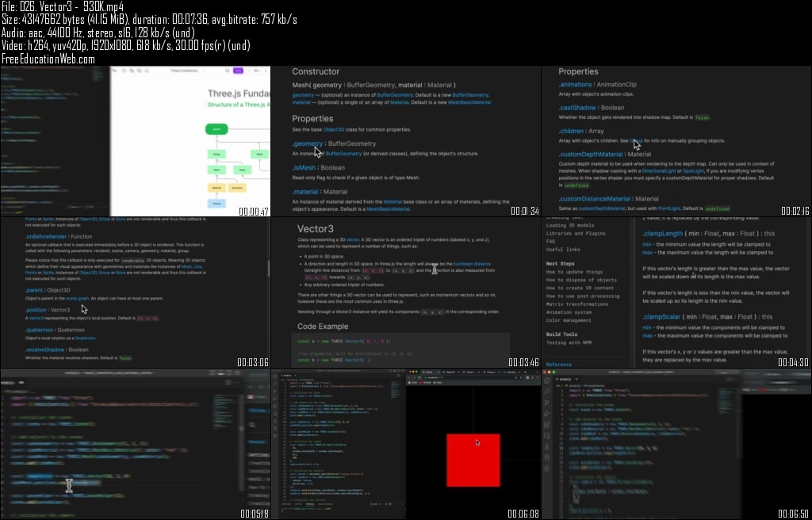Click the Mesh Constructor heading

point(316,71)
